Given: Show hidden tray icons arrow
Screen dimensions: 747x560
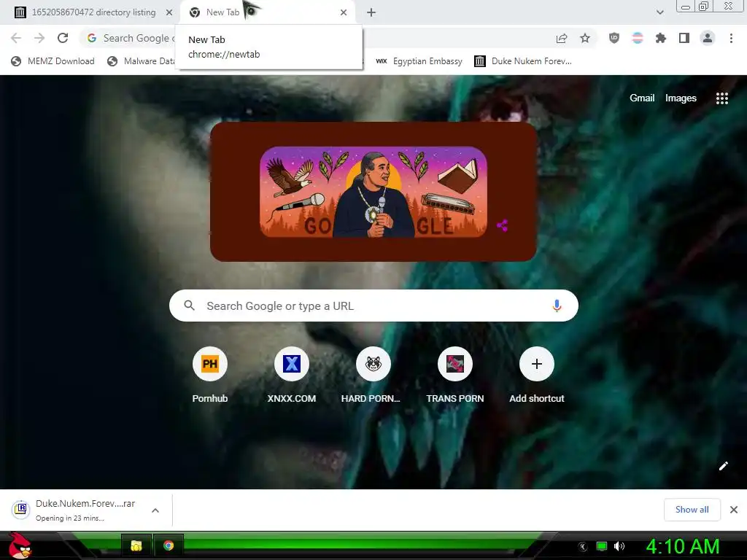Looking at the screenshot, I should click(582, 546).
